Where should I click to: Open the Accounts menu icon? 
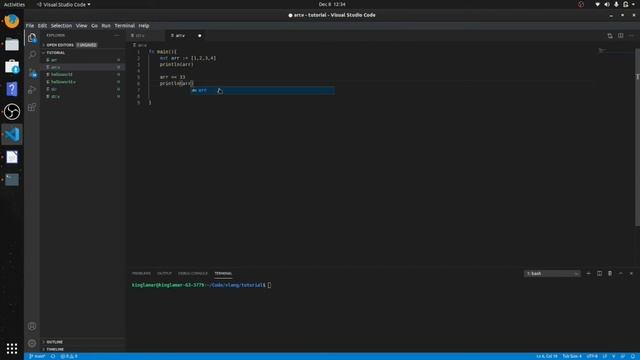[32, 326]
